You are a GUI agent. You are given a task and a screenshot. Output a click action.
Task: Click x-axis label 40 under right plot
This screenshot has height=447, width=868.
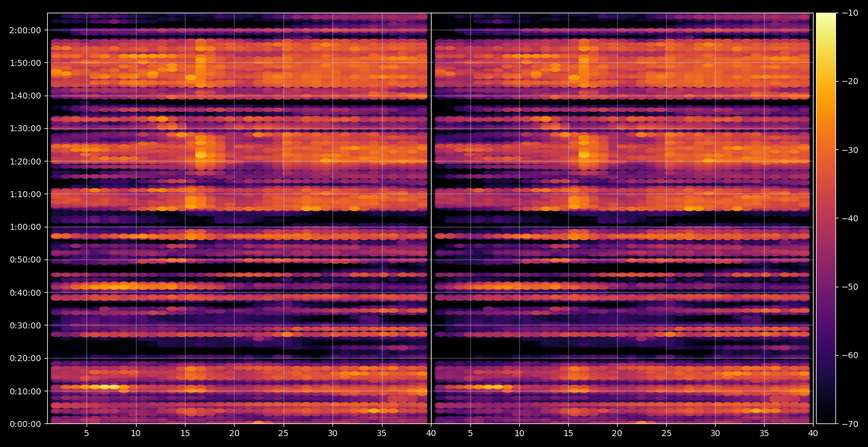[813, 434]
